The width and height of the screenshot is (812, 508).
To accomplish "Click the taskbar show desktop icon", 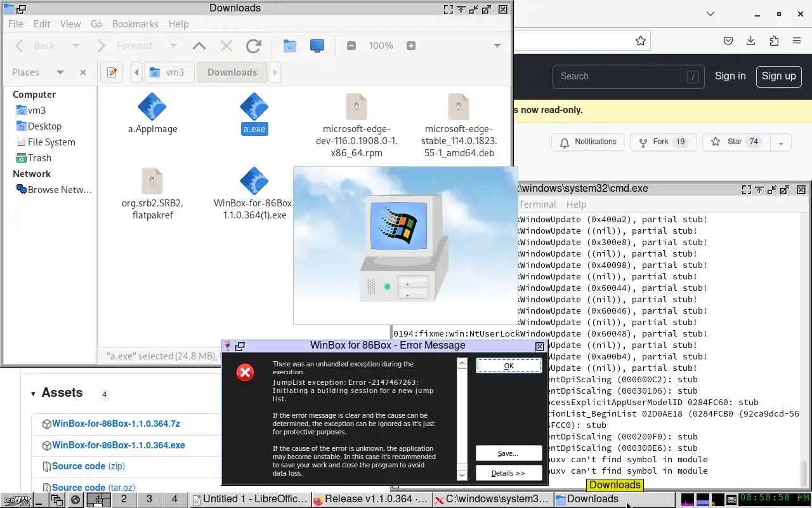I will pos(41,500).
